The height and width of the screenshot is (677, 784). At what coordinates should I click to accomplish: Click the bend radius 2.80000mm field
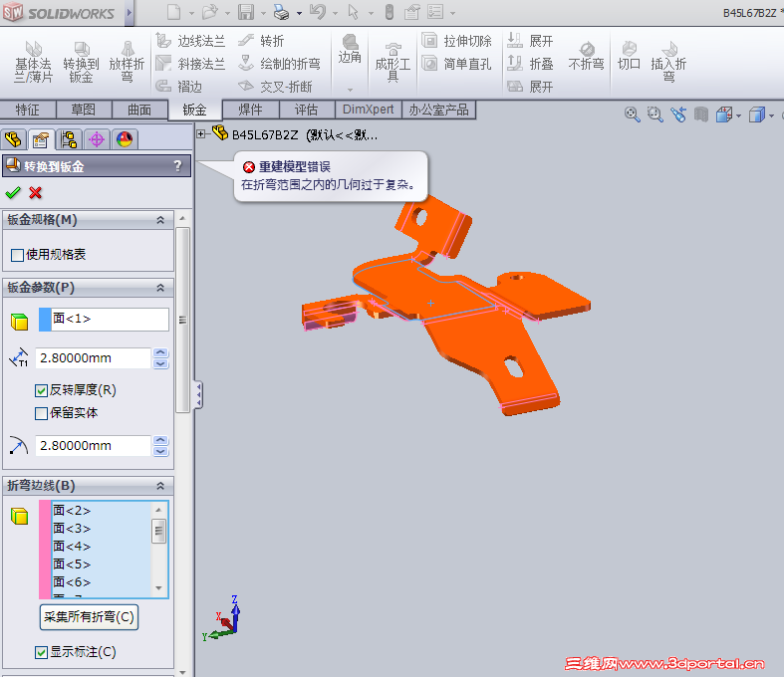click(x=93, y=446)
